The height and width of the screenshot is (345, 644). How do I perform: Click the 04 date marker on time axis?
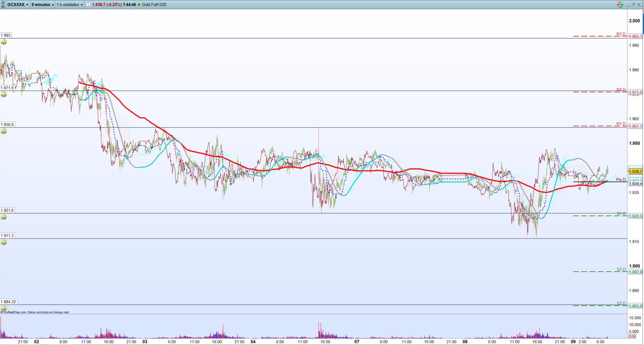[253, 342]
